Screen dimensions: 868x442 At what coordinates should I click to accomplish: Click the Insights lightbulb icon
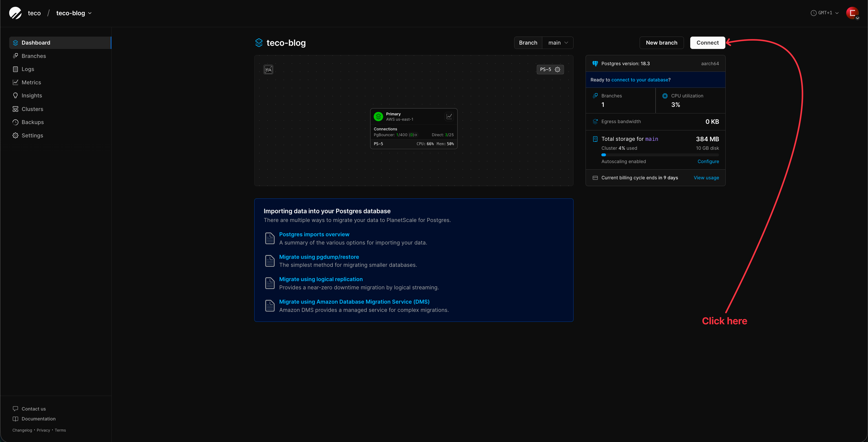tap(15, 95)
